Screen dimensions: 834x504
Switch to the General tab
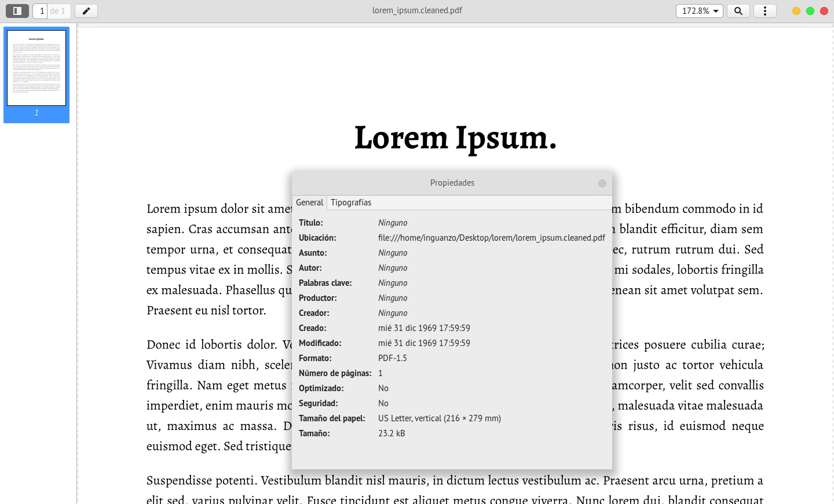pos(310,203)
